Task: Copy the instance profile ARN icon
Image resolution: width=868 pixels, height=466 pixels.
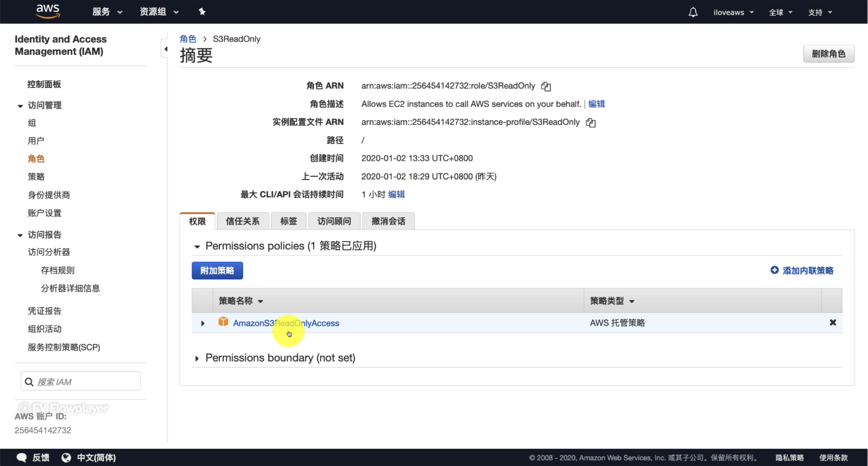Action: click(x=591, y=123)
